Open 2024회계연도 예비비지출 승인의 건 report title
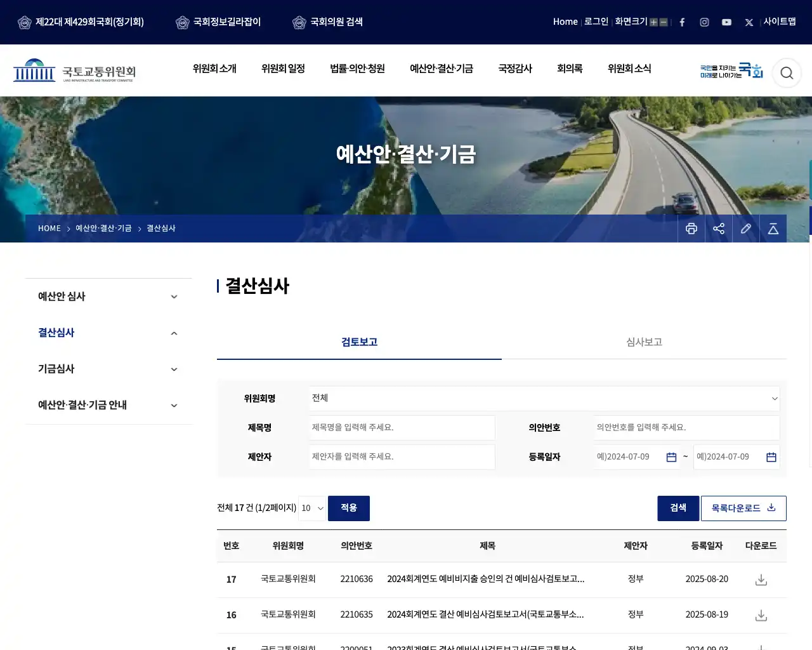The height and width of the screenshot is (650, 812). point(486,579)
